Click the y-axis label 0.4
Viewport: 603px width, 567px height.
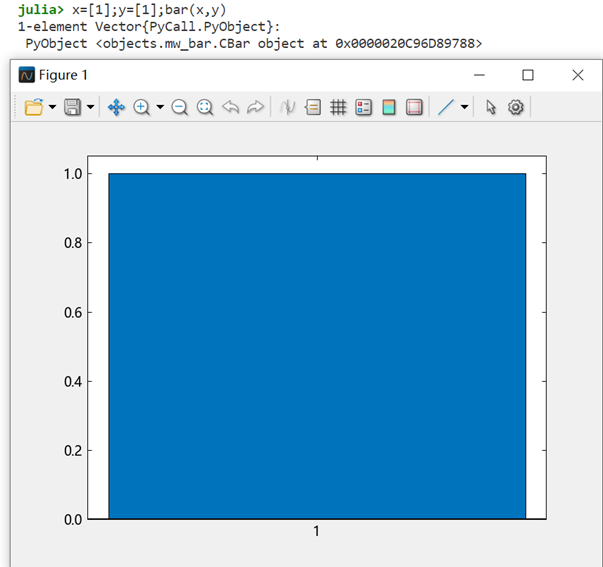click(73, 382)
